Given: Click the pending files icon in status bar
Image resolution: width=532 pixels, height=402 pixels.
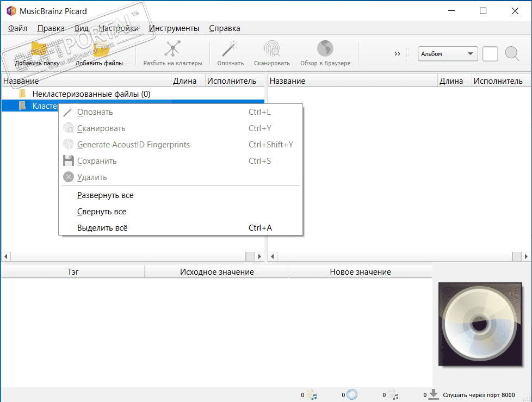Looking at the screenshot, I should pos(394,394).
